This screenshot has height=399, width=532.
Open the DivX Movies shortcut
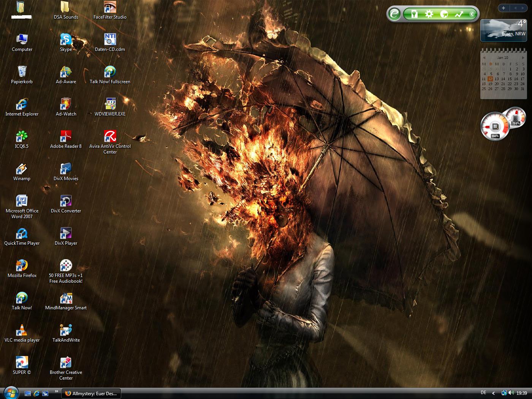tap(66, 171)
